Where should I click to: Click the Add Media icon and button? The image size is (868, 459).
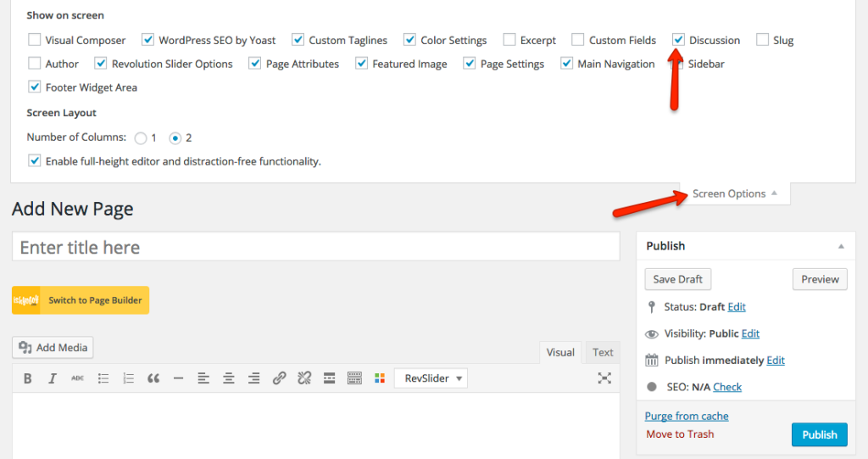[x=53, y=348]
